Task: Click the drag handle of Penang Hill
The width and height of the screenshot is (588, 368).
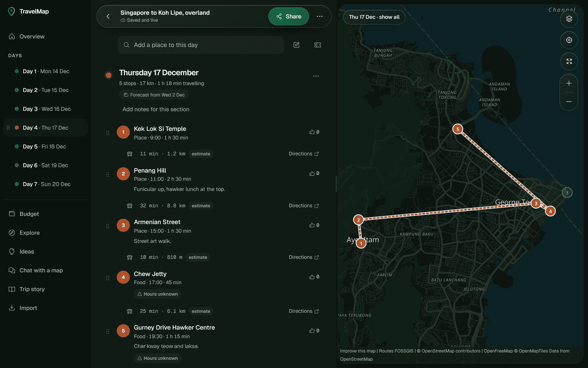Action: click(x=108, y=174)
